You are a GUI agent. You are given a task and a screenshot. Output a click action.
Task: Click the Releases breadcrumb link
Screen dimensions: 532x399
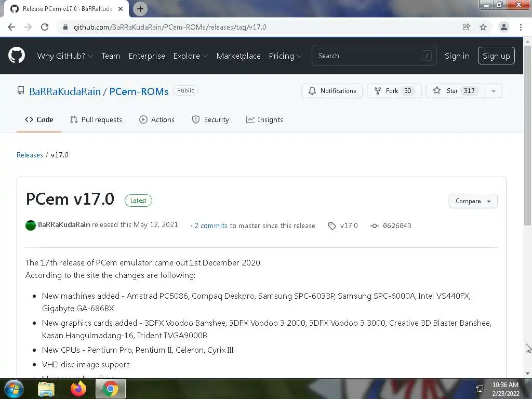tap(30, 155)
